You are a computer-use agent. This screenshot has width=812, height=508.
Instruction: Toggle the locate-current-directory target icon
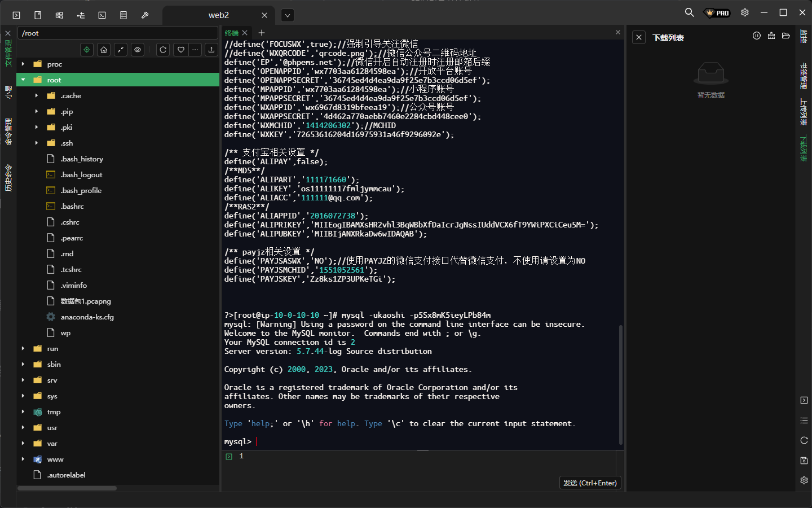click(x=87, y=50)
